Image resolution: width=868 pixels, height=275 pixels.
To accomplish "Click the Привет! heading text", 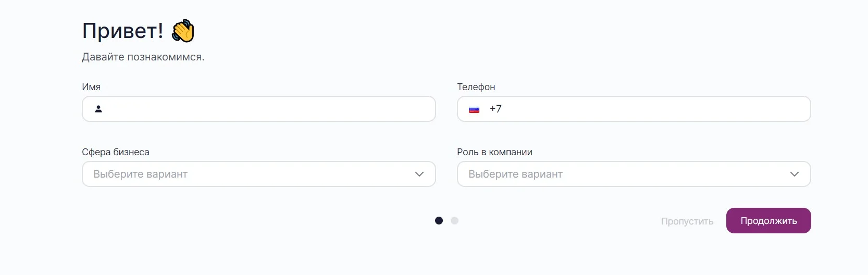I will click(123, 31).
